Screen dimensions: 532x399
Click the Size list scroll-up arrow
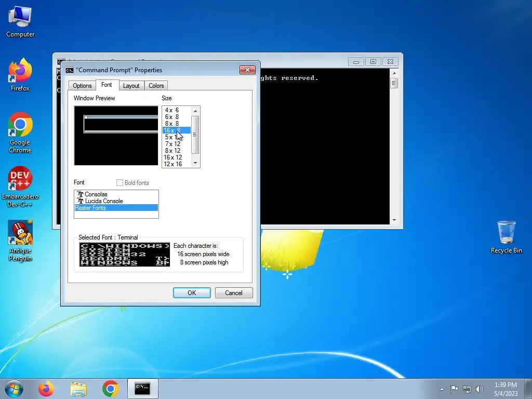[x=195, y=111]
